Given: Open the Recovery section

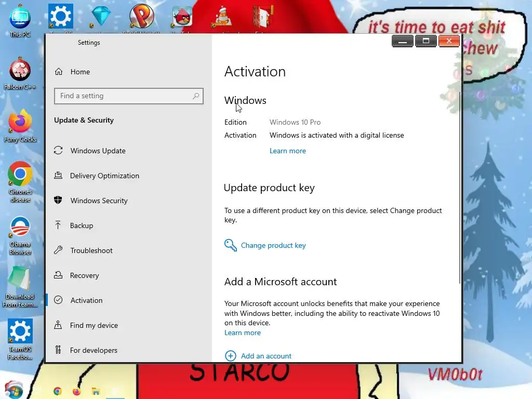Looking at the screenshot, I should pyautogui.click(x=84, y=275).
